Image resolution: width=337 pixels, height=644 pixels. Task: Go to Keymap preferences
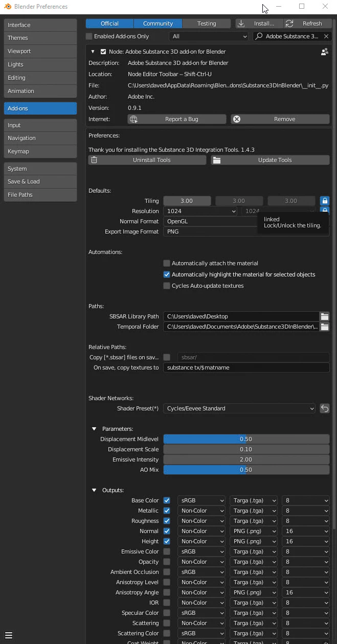tap(40, 151)
